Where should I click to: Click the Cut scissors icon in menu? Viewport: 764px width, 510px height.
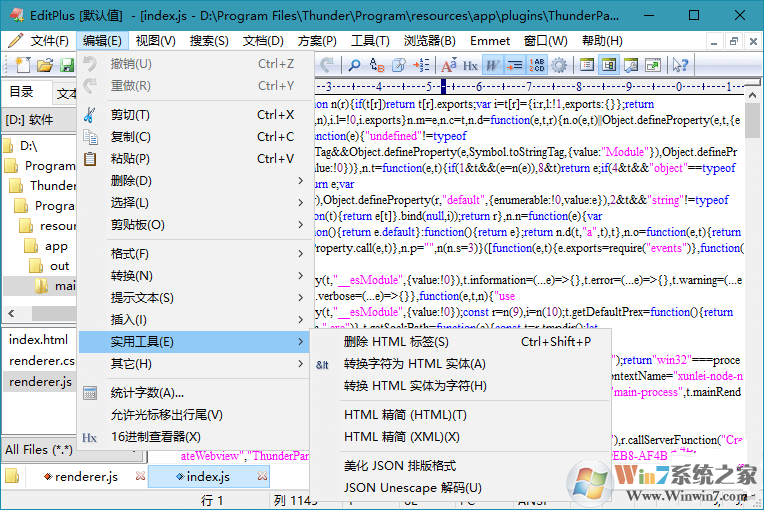(90, 115)
